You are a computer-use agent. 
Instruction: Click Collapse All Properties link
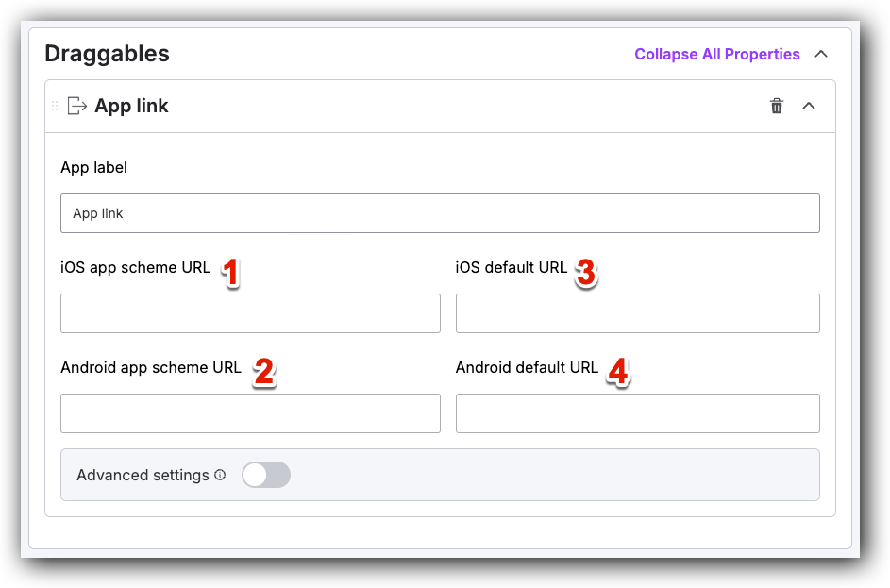point(717,54)
